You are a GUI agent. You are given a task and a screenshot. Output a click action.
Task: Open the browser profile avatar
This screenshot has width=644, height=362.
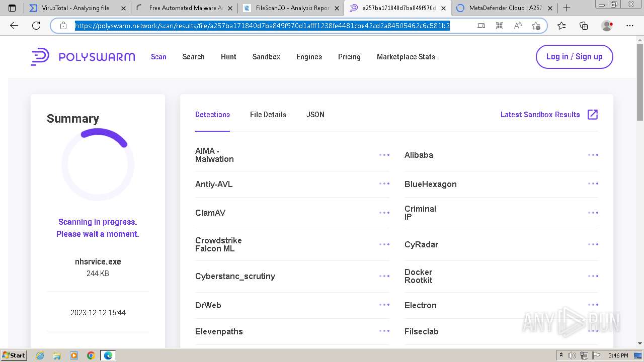click(x=607, y=26)
